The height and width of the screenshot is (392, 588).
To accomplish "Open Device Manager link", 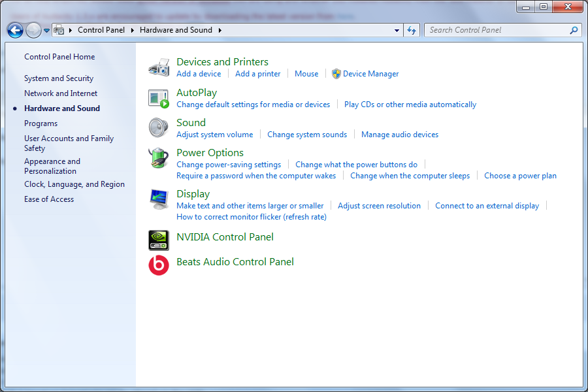I will point(370,74).
